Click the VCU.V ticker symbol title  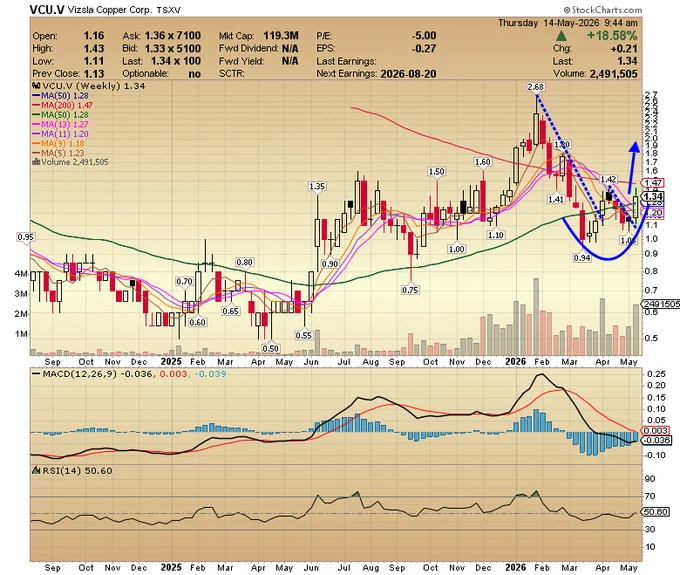[47, 10]
